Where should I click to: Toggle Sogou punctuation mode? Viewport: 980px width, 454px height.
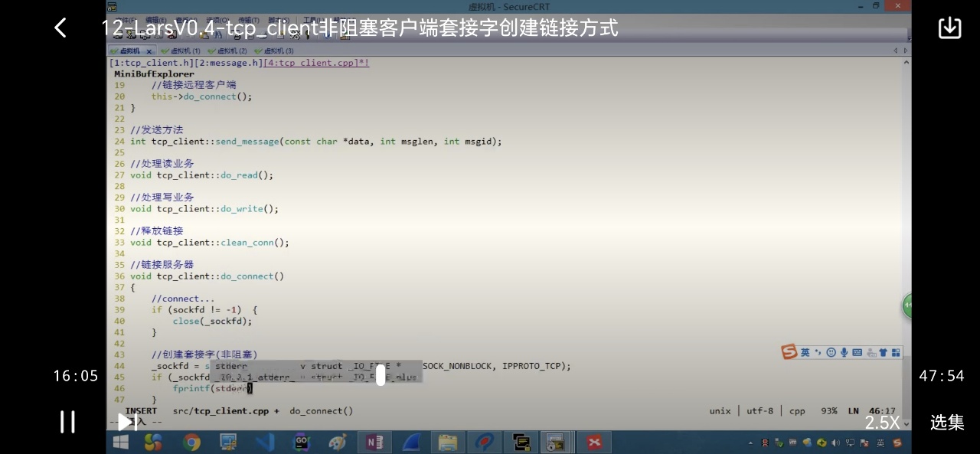(818, 352)
